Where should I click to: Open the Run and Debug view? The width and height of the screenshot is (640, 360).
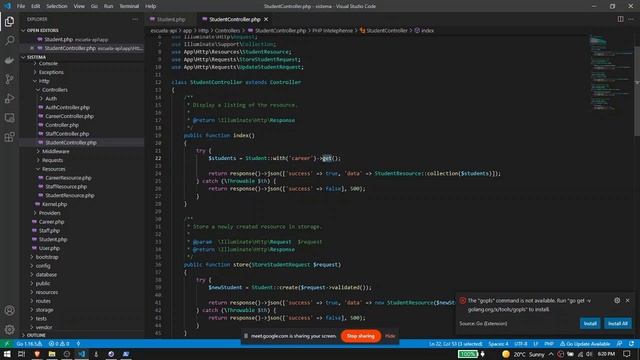point(9,98)
